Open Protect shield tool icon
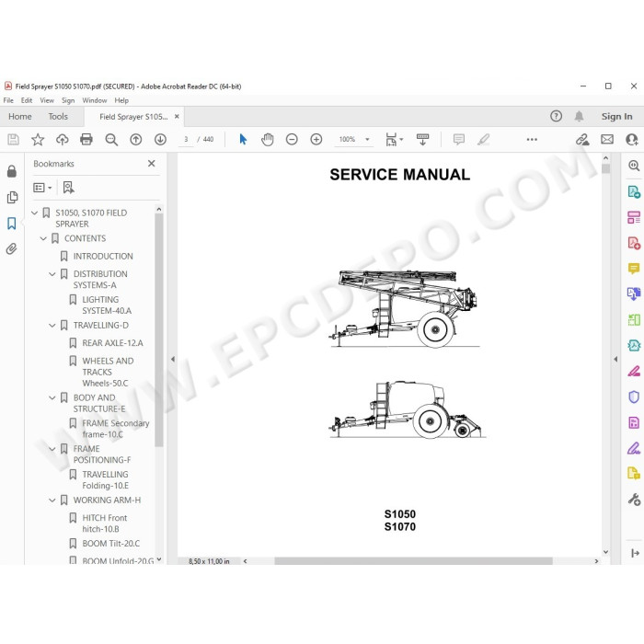Image resolution: width=644 pixels, height=644 pixels. 634,397
